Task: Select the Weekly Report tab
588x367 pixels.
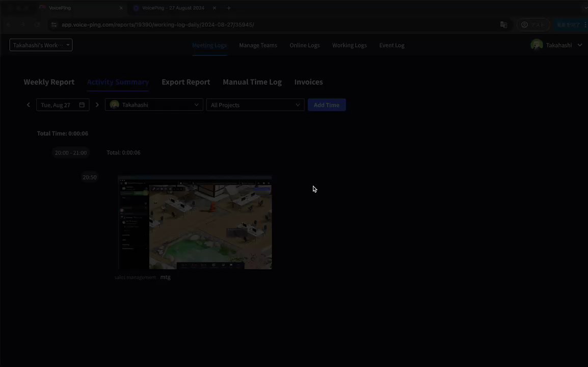Action: [x=49, y=82]
